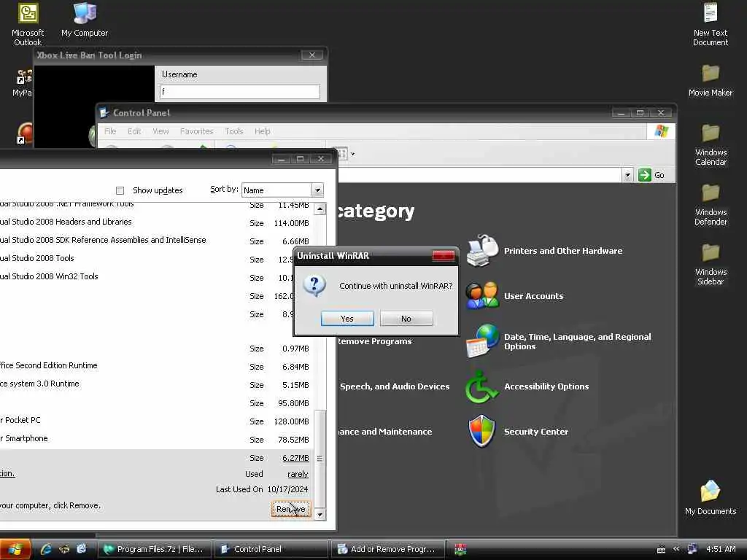
Task: Switch to Program Files.7z taskbar button
Action: [x=155, y=549]
